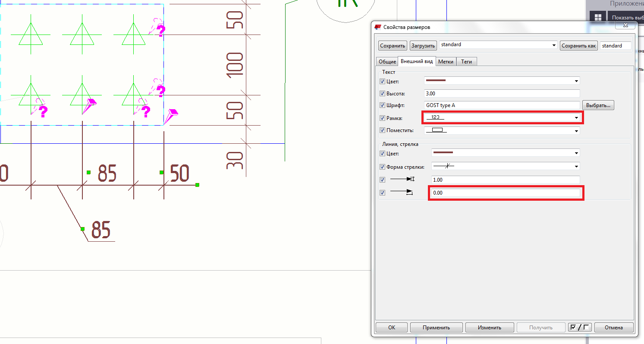Click the Изменить button
644x344 pixels.
(x=489, y=327)
